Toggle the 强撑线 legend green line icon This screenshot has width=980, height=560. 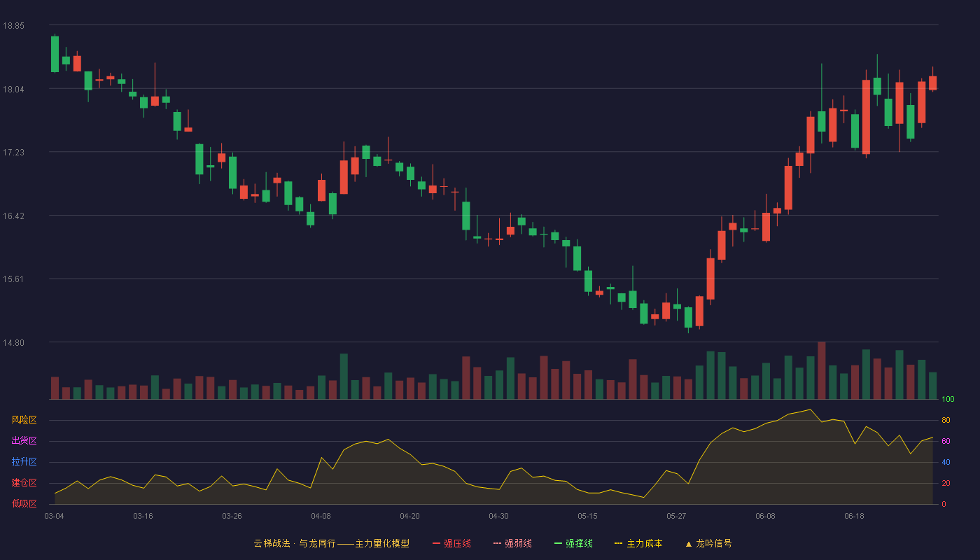559,543
